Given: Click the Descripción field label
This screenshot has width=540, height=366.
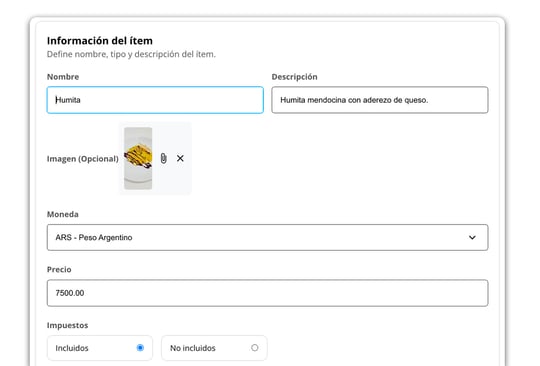Looking at the screenshot, I should (x=294, y=77).
